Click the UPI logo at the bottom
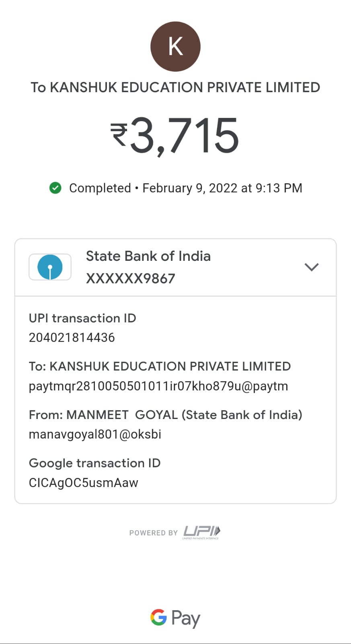This screenshot has height=644, width=351. (202, 532)
